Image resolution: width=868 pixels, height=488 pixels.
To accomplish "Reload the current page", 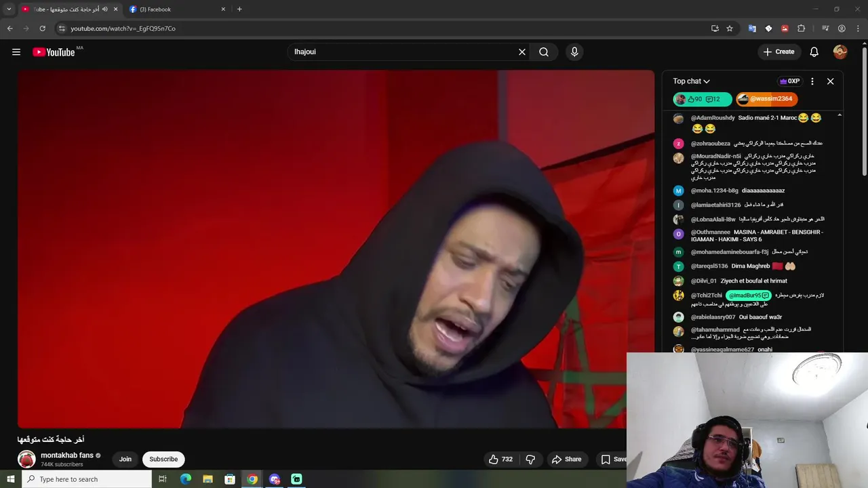I will pyautogui.click(x=42, y=28).
